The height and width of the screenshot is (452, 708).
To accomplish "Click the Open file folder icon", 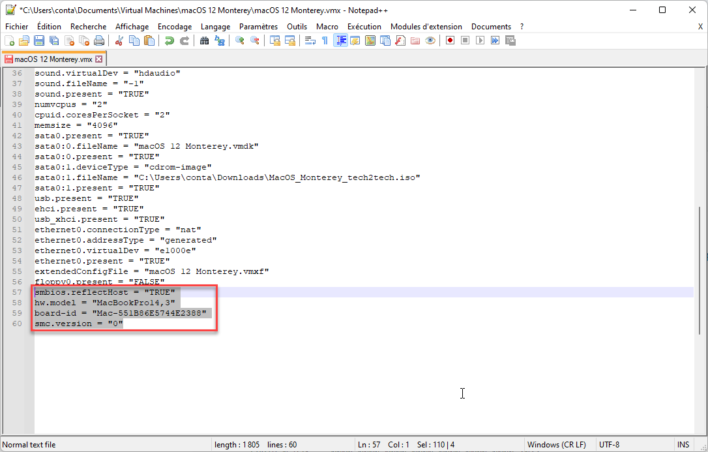I will (x=24, y=41).
